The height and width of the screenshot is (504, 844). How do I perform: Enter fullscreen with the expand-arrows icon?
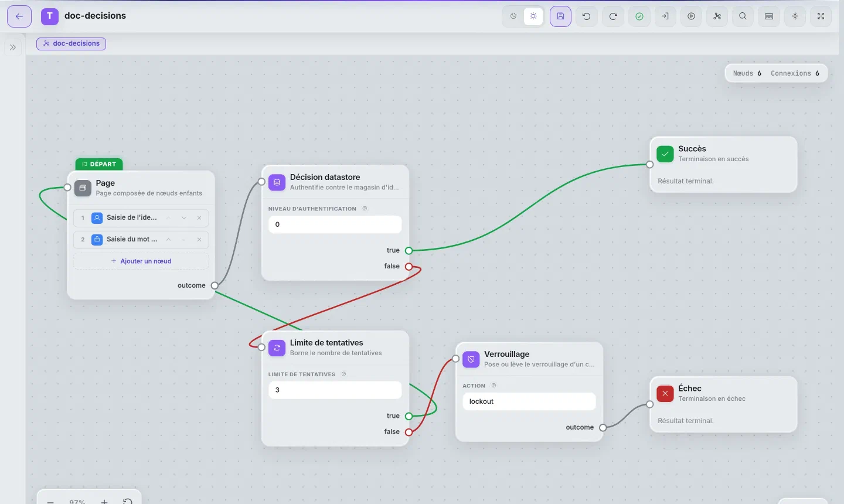click(821, 16)
